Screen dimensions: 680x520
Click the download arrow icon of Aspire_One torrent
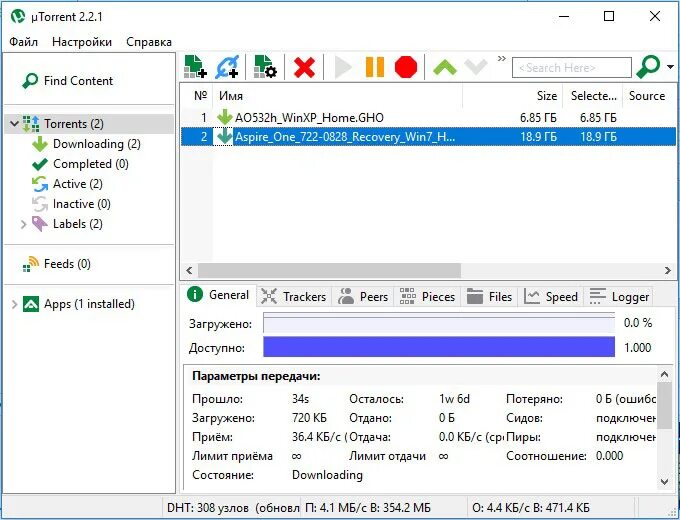click(x=225, y=137)
